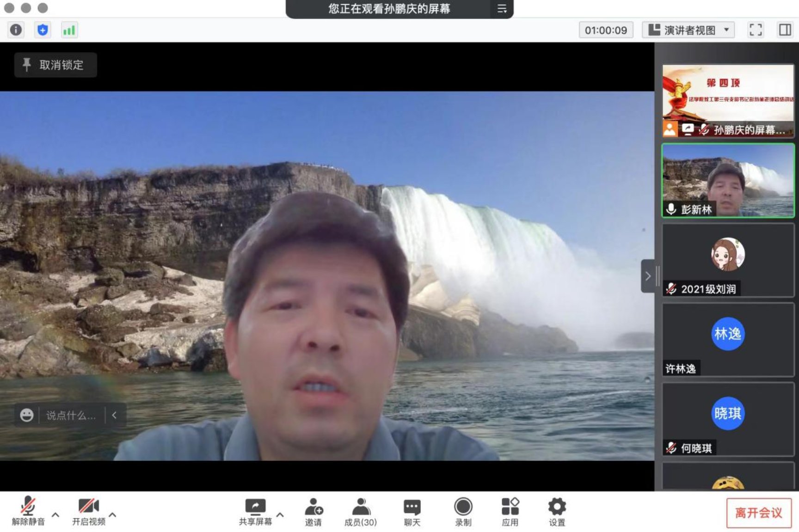
Task: Open the meeting info icon
Action: pos(16,30)
